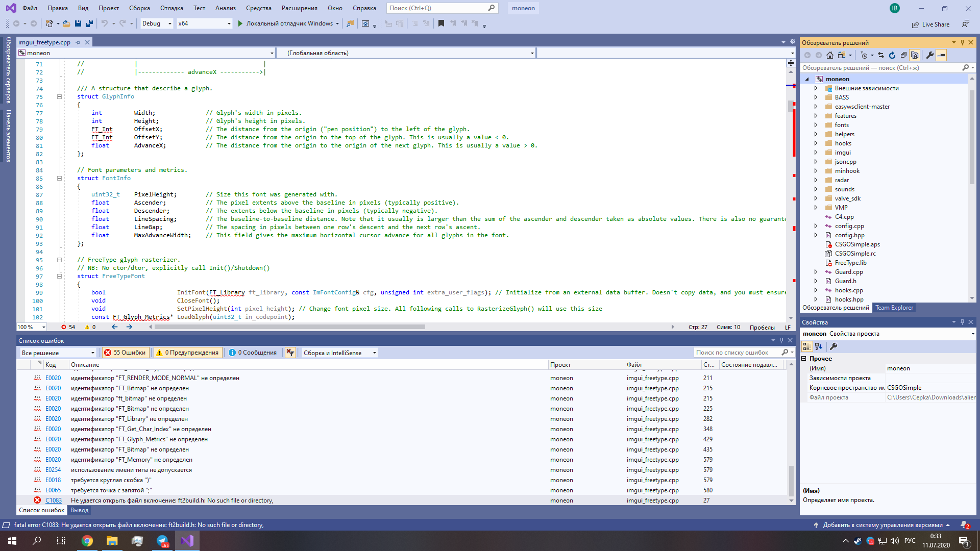Click Collapse All icon in Solution Explorer
Image resolution: width=980 pixels, height=551 pixels.
click(x=903, y=55)
